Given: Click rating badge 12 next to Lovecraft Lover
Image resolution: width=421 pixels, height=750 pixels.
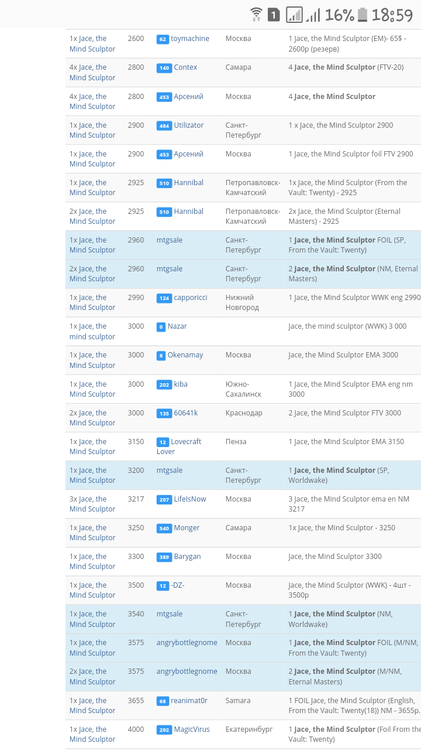Looking at the screenshot, I should point(163,442).
